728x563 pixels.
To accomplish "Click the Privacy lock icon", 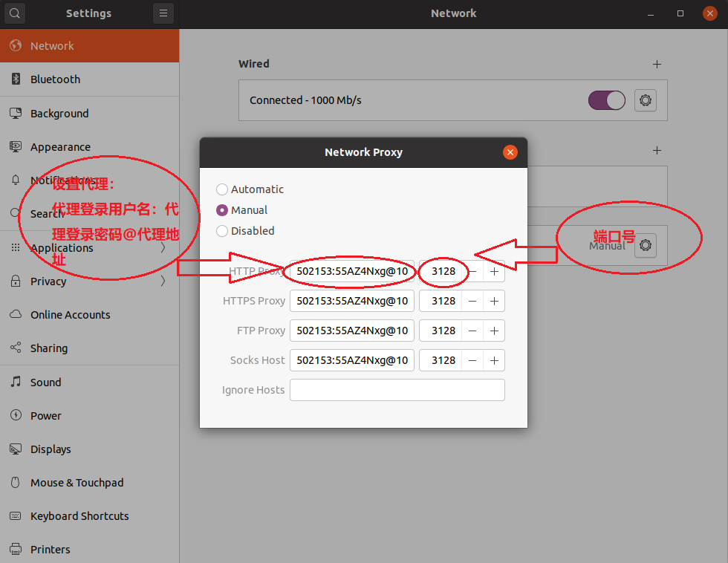I will point(16,281).
